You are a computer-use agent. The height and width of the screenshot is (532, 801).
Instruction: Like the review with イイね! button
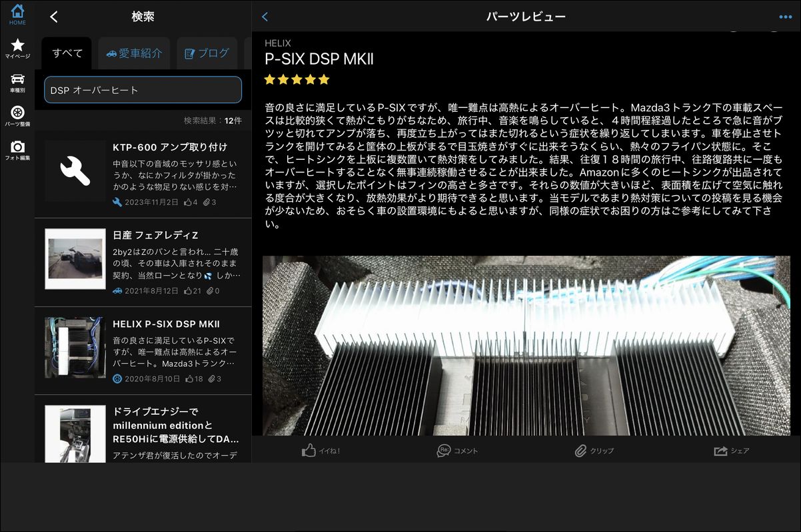(321, 451)
